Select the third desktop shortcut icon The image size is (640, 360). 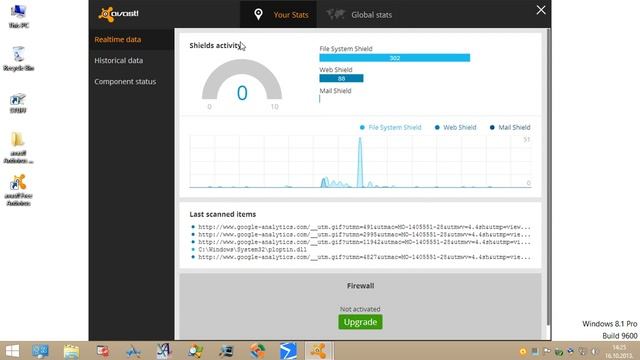pos(18,103)
